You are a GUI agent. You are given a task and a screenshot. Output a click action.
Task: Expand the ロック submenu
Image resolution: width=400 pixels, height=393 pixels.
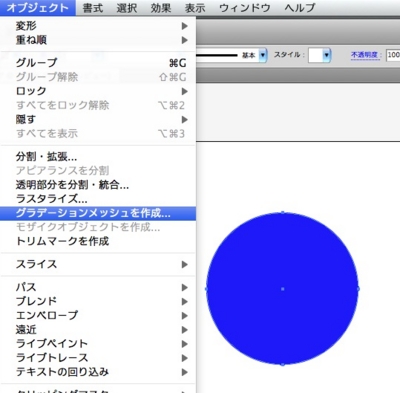[x=98, y=91]
